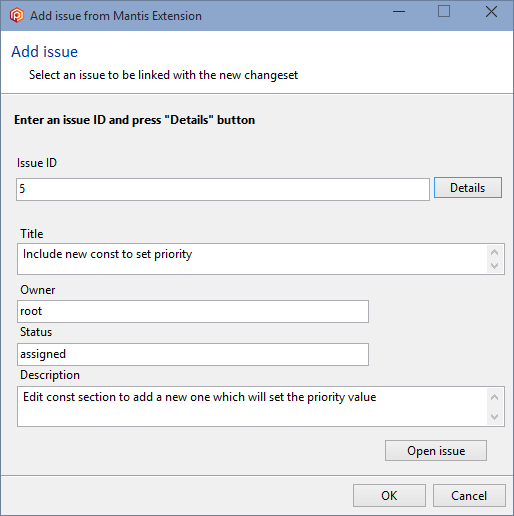This screenshot has height=516, width=514.
Task: Minimize the Add issue window
Action: click(x=399, y=12)
